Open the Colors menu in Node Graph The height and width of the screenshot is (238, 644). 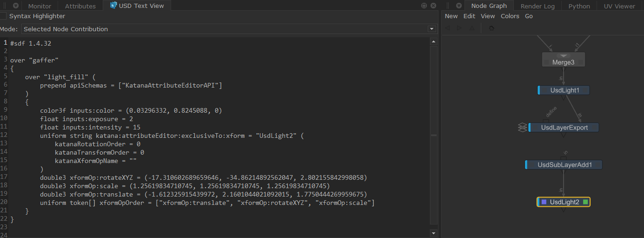(x=510, y=16)
